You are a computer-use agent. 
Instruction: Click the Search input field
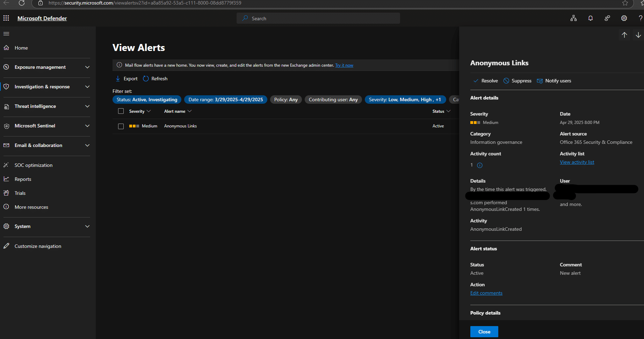point(318,18)
